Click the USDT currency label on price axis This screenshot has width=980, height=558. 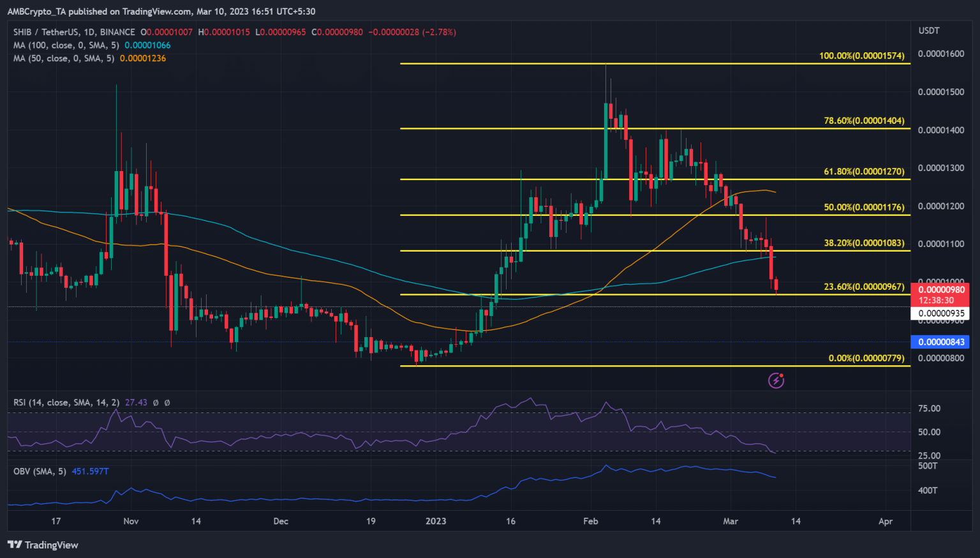(928, 31)
